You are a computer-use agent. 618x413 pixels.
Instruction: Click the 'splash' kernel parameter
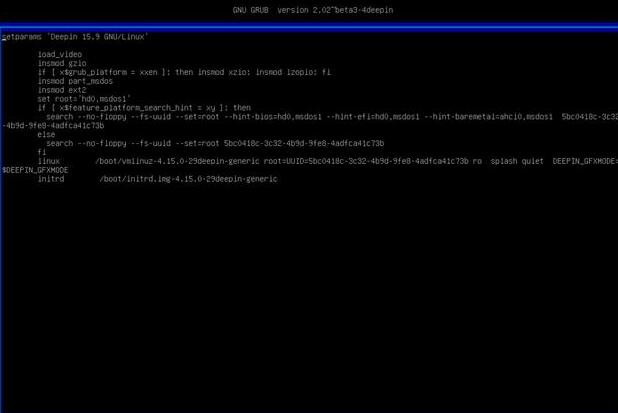pos(503,161)
